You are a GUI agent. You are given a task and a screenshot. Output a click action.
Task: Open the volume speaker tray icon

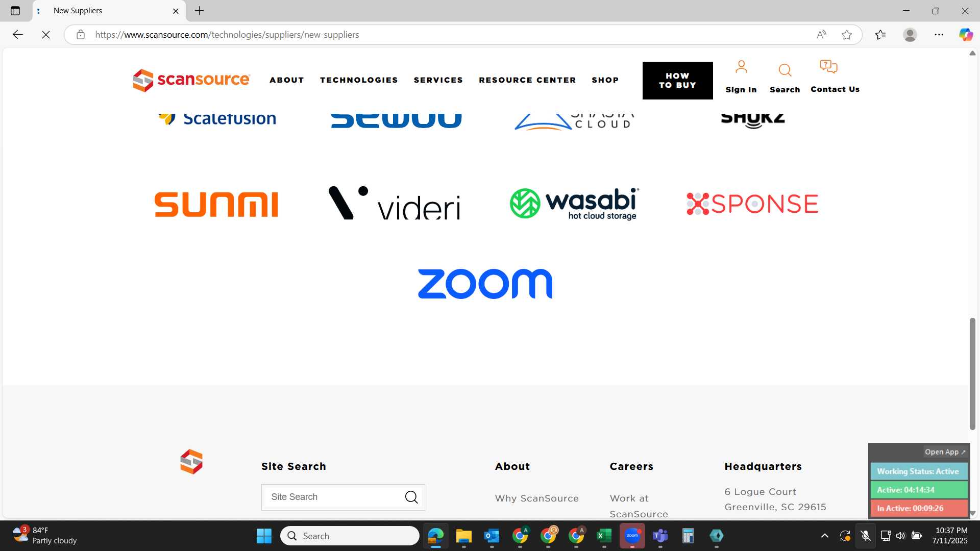[900, 536]
